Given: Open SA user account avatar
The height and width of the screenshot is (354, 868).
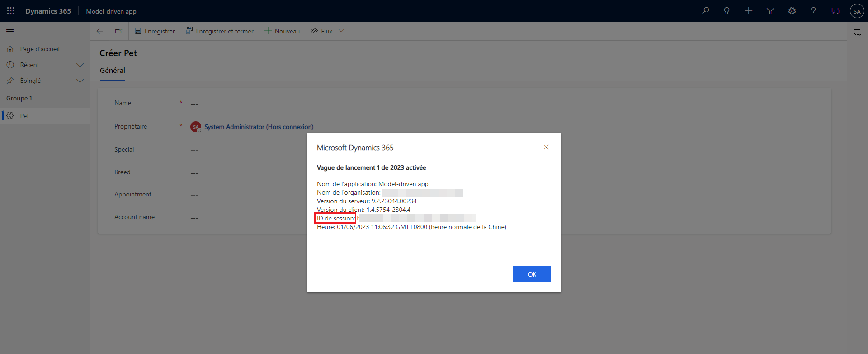Looking at the screenshot, I should (x=857, y=11).
